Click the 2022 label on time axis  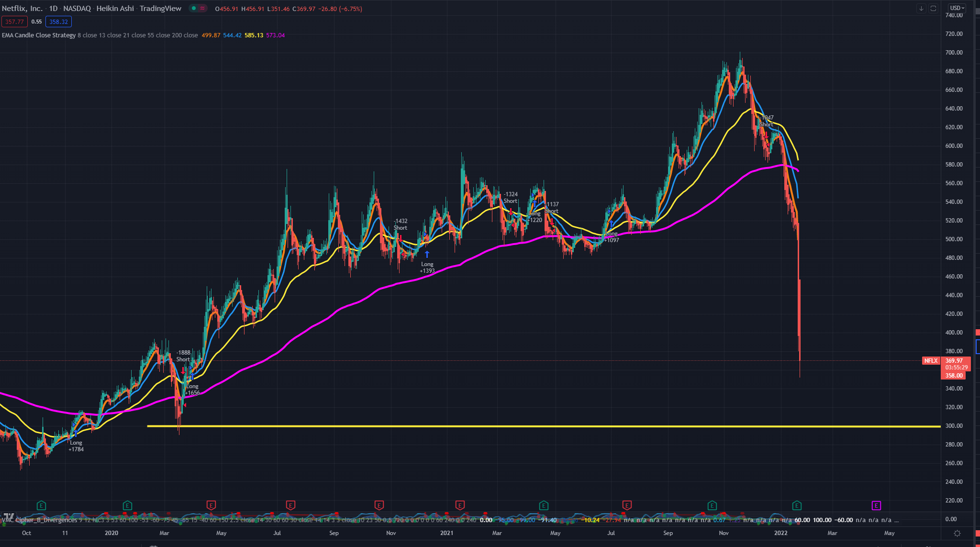[781, 533]
